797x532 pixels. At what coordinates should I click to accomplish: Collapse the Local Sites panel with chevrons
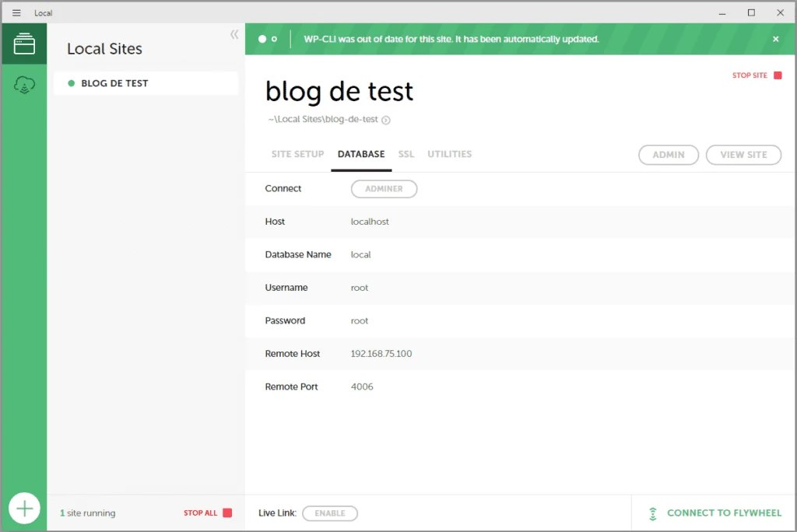[234, 35]
